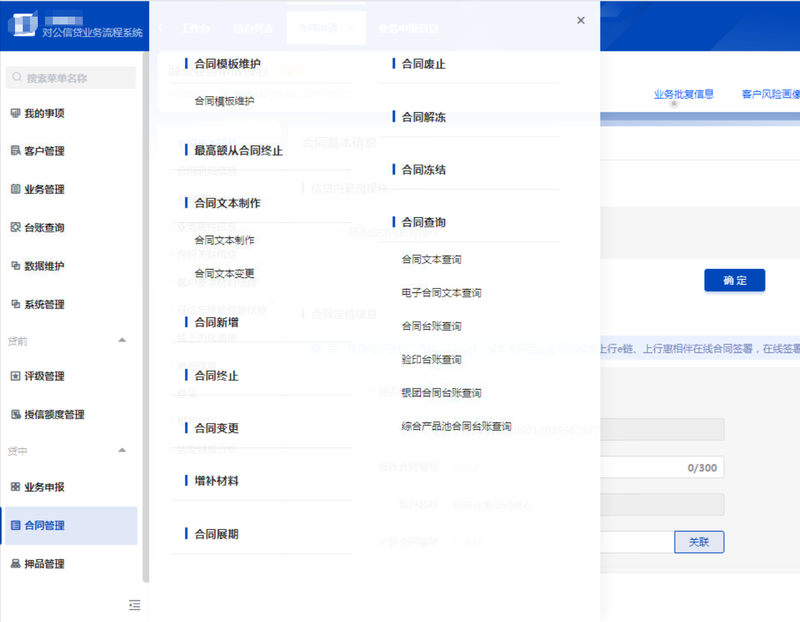Click the 确定 button
The width and height of the screenshot is (800, 622).
tap(735, 280)
